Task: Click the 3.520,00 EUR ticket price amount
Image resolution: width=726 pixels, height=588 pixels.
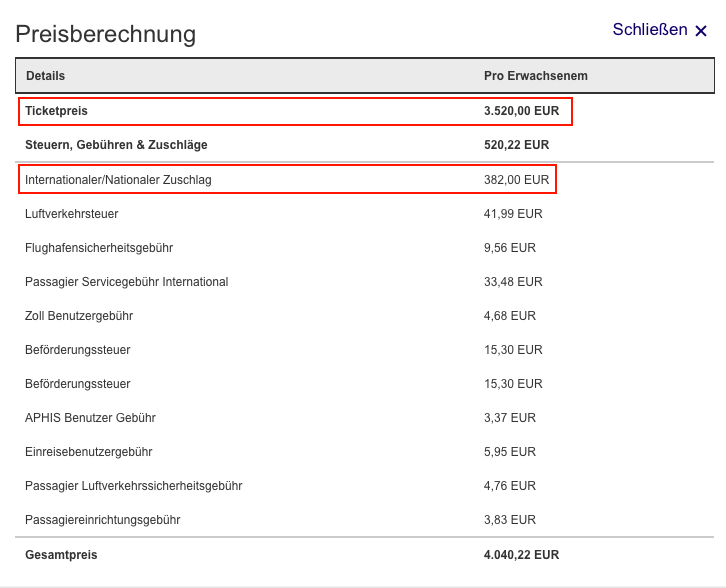Action: click(x=521, y=111)
